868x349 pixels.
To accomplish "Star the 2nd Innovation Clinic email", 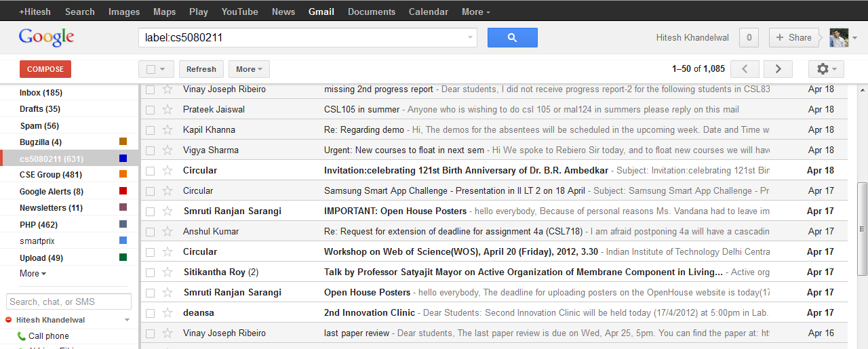I will tap(167, 313).
